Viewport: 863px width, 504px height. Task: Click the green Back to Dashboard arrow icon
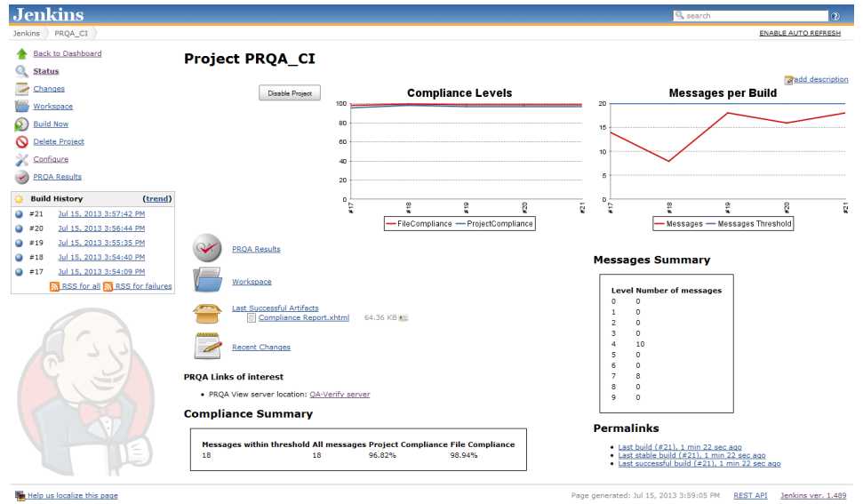coord(21,53)
